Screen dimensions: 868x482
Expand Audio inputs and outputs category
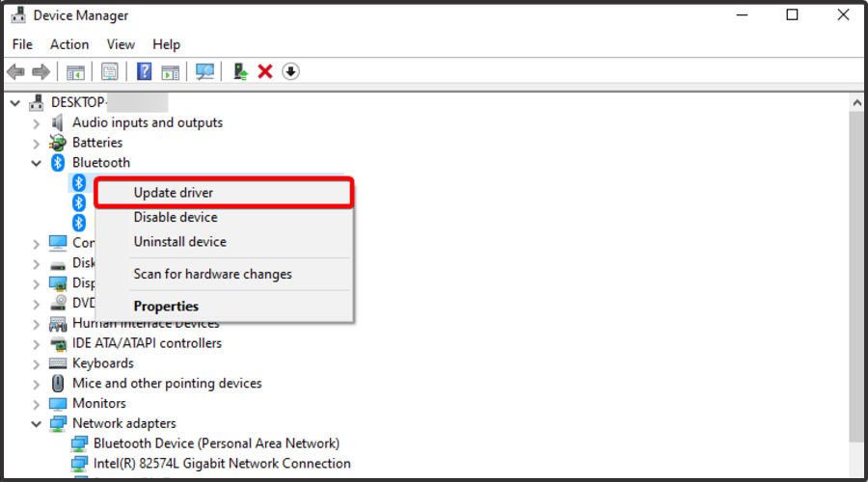[37, 123]
